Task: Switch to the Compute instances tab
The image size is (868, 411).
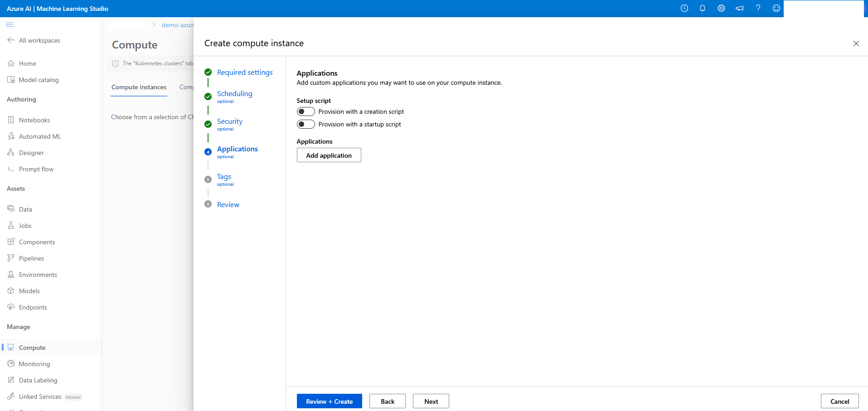Action: click(139, 87)
